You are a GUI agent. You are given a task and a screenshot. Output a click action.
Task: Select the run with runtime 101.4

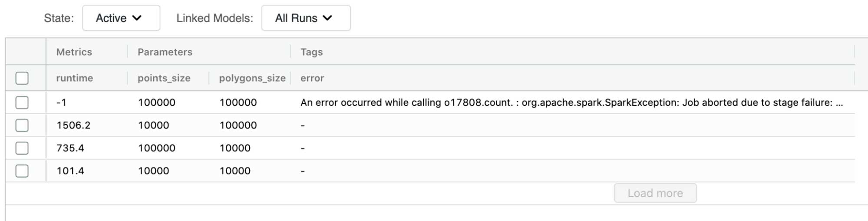point(22,171)
